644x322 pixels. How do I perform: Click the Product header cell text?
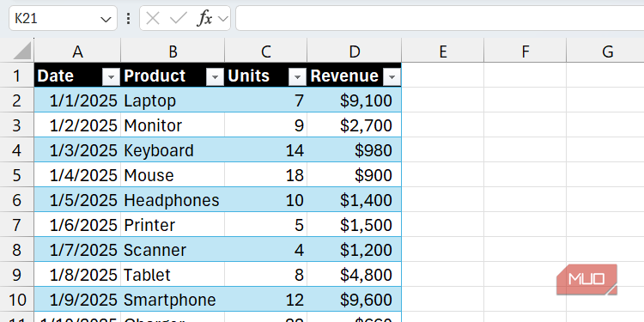click(155, 76)
